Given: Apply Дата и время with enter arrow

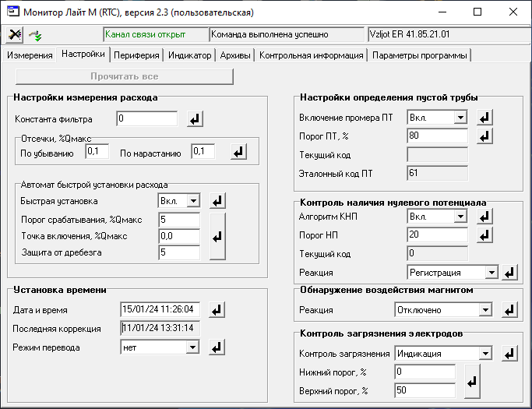Looking at the screenshot, I should tap(217, 309).
